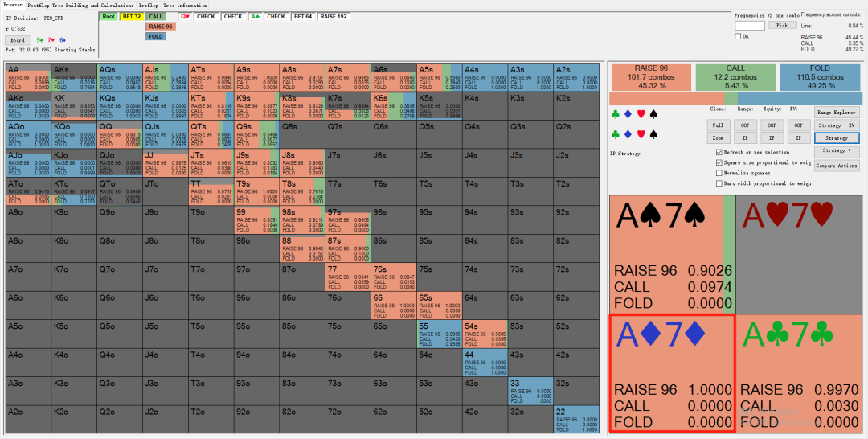The height and width of the screenshot is (439, 868).
Task: Select the JTs hand cell
Action: click(x=211, y=162)
